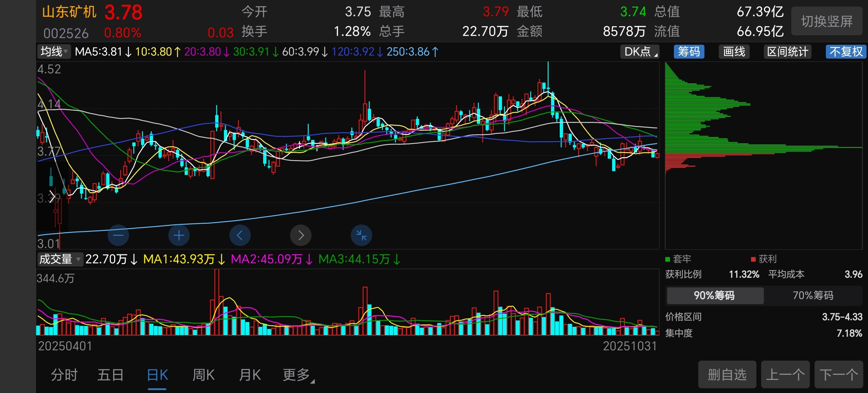The height and width of the screenshot is (393, 868).
Task: Switch to the 分时 tab
Action: [x=64, y=375]
